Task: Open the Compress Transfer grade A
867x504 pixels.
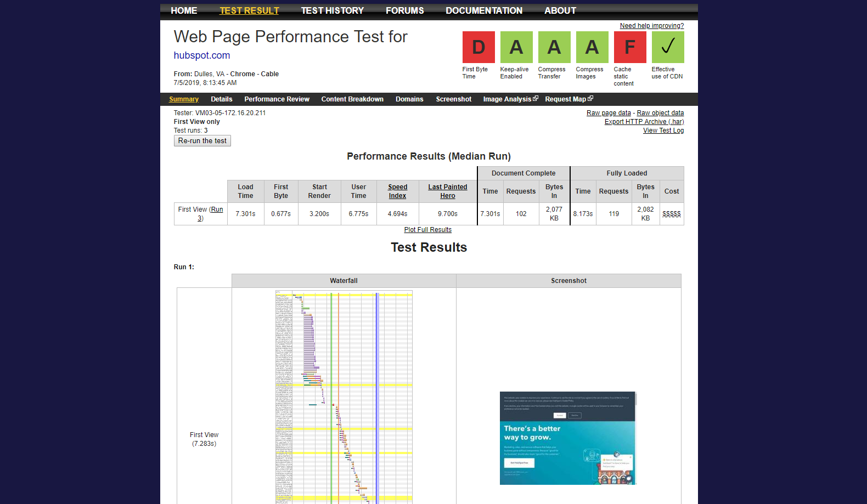Action: [554, 47]
